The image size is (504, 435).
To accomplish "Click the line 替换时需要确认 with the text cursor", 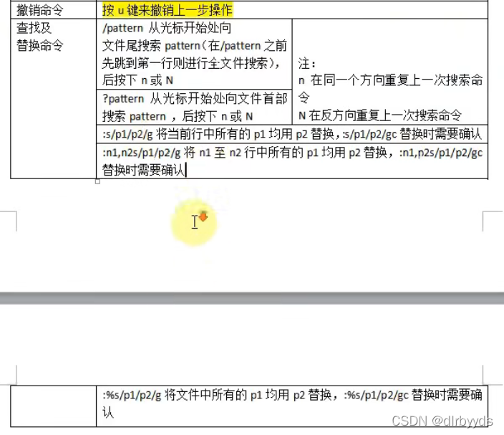I will coord(144,170).
